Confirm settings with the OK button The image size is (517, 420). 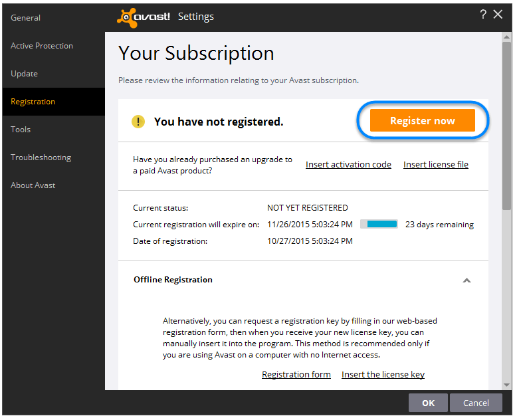[x=429, y=403]
